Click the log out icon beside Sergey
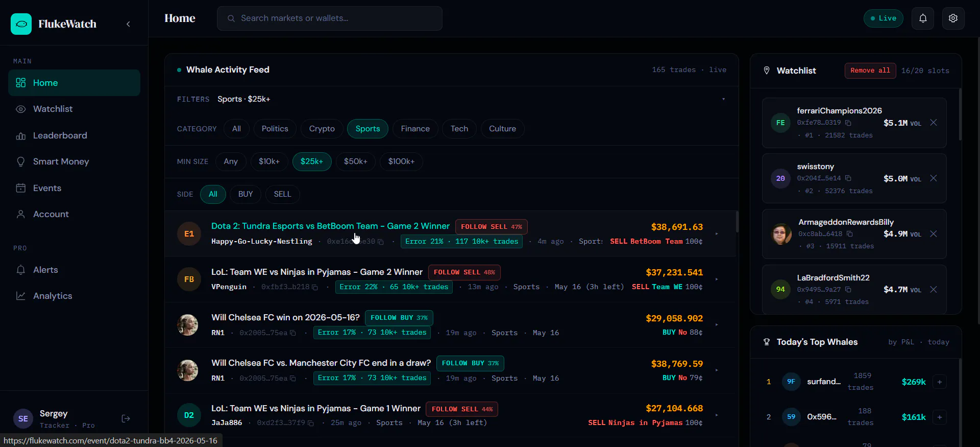980x447 pixels. coord(126,419)
